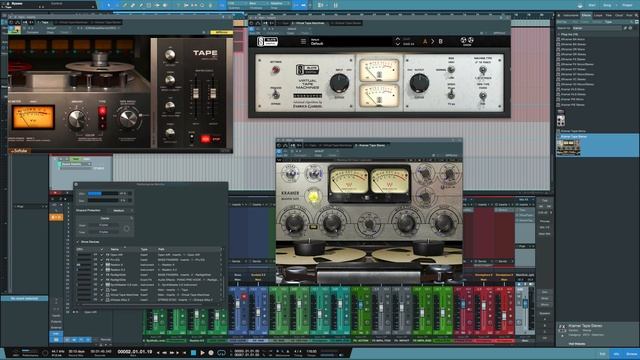Flip the Machine Type switch on Virtual Tape Machines
Viewport: 640px width, 360px height.
[482, 70]
